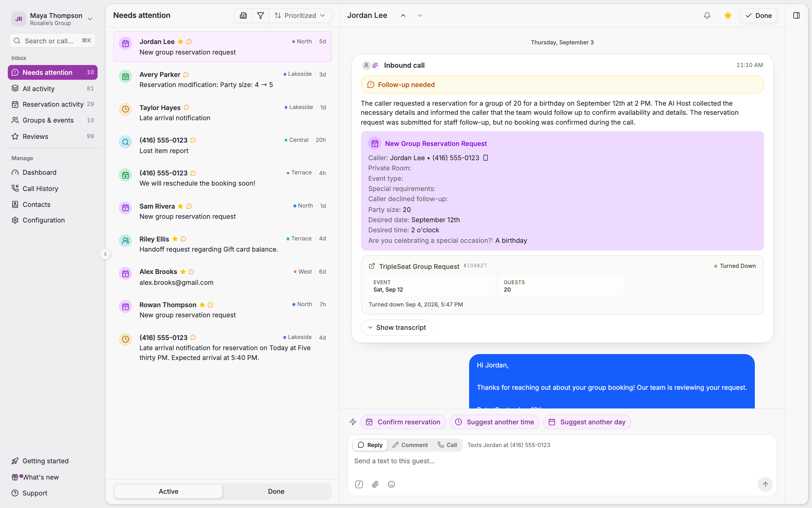Click the star next to Jordan Lee in list
Image resolution: width=812 pixels, height=508 pixels.
pyautogui.click(x=180, y=42)
